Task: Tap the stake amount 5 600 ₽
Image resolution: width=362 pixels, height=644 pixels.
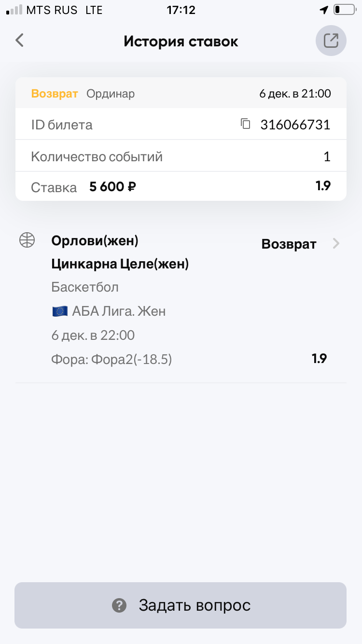Action: coord(112,187)
